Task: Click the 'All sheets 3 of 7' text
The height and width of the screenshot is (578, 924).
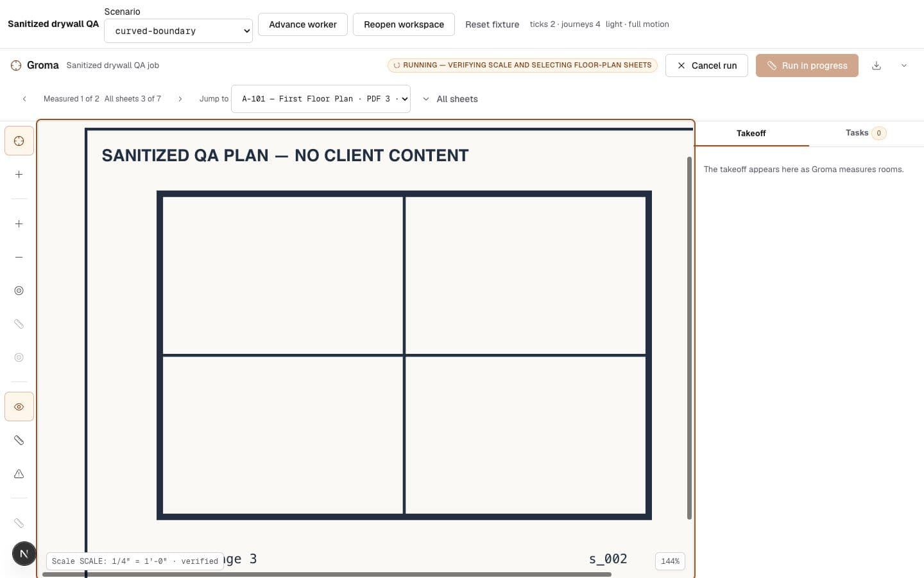Action: coord(133,99)
